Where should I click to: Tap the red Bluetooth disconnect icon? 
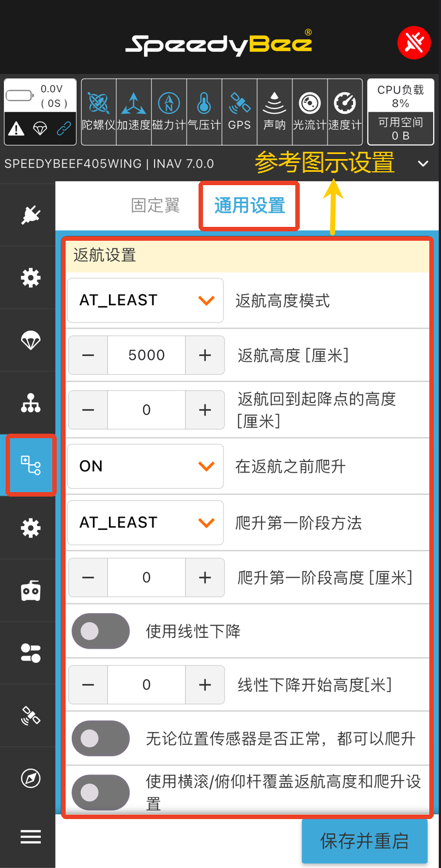(x=414, y=42)
